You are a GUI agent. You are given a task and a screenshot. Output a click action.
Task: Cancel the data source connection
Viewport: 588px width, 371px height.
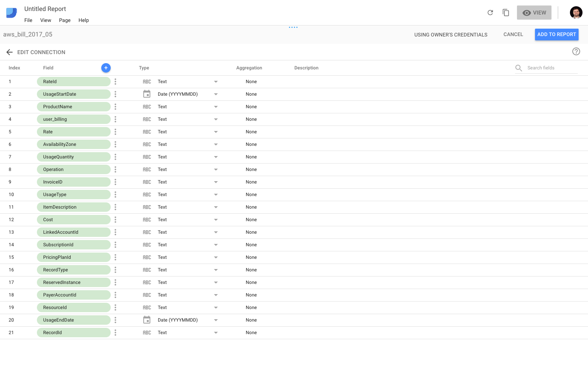click(513, 35)
